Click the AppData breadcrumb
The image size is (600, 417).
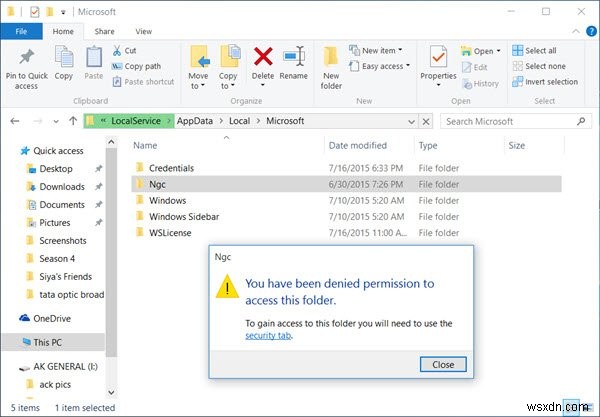(x=195, y=121)
